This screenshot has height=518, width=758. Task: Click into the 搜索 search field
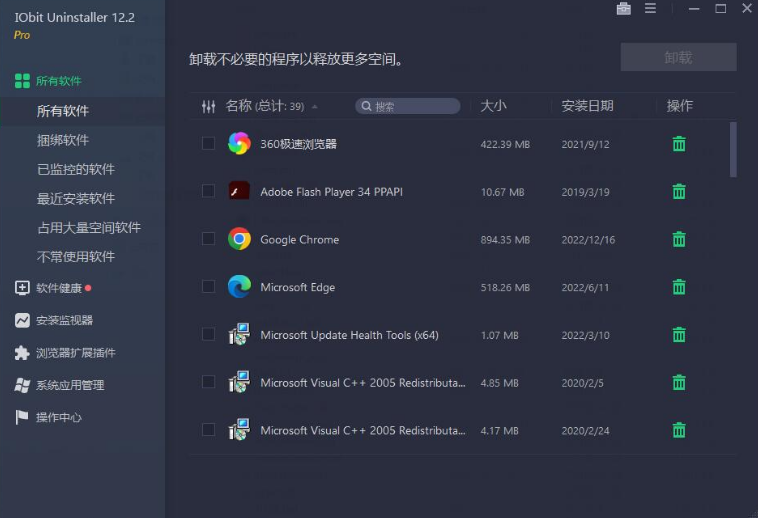point(408,106)
